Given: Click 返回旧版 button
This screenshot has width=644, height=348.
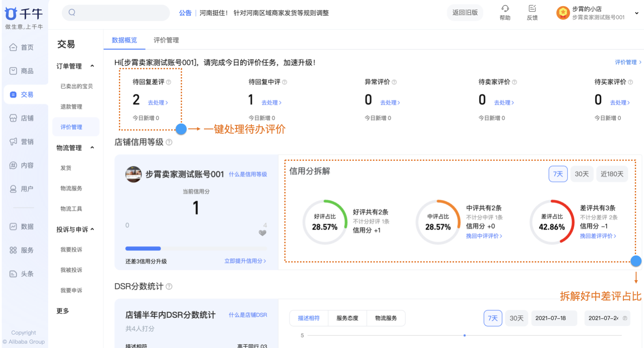Looking at the screenshot, I should coord(465,13).
